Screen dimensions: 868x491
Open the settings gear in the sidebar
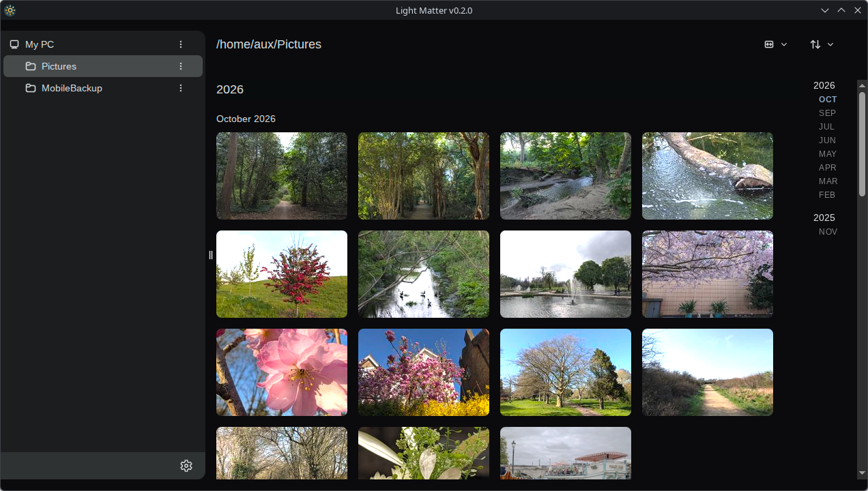point(186,466)
